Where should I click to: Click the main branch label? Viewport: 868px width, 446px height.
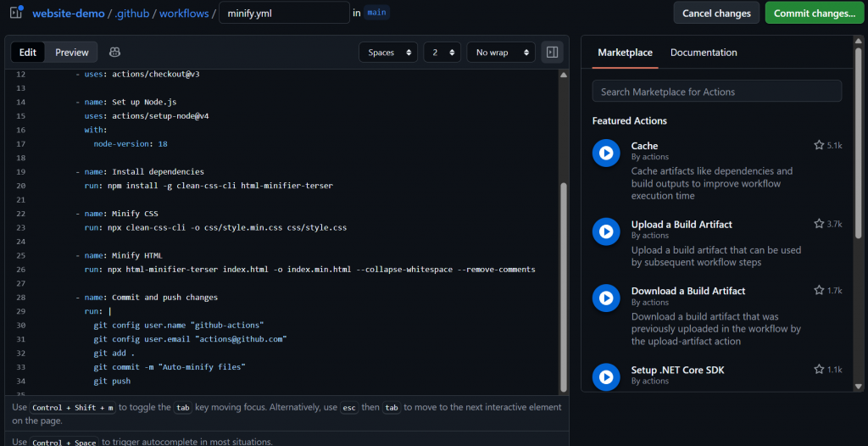click(x=377, y=13)
